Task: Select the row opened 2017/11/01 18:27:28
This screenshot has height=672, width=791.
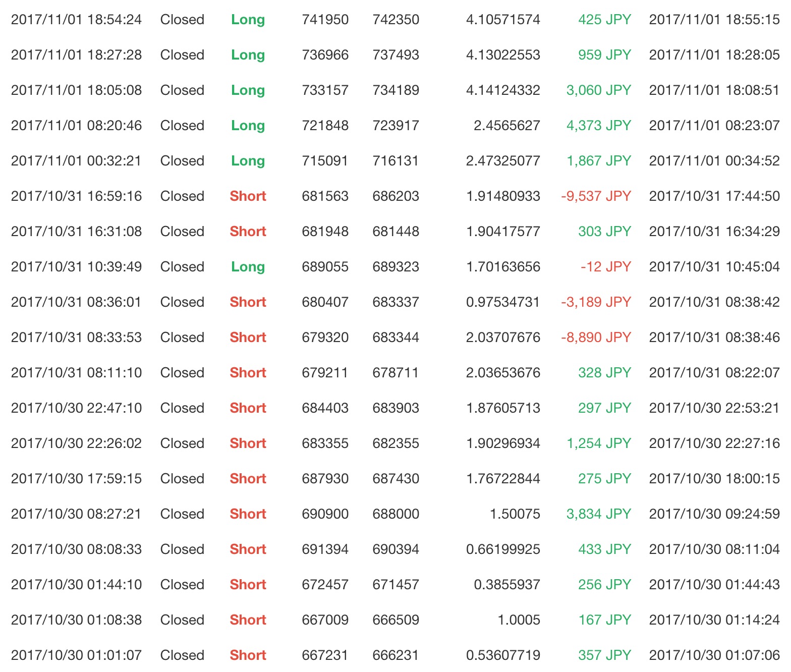Action: click(x=395, y=55)
